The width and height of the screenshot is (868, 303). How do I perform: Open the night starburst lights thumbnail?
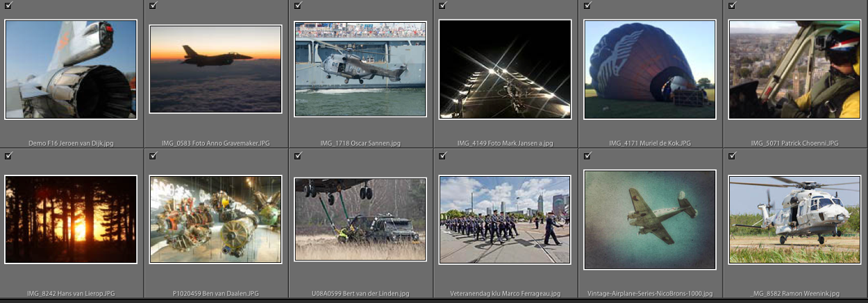tap(505, 69)
